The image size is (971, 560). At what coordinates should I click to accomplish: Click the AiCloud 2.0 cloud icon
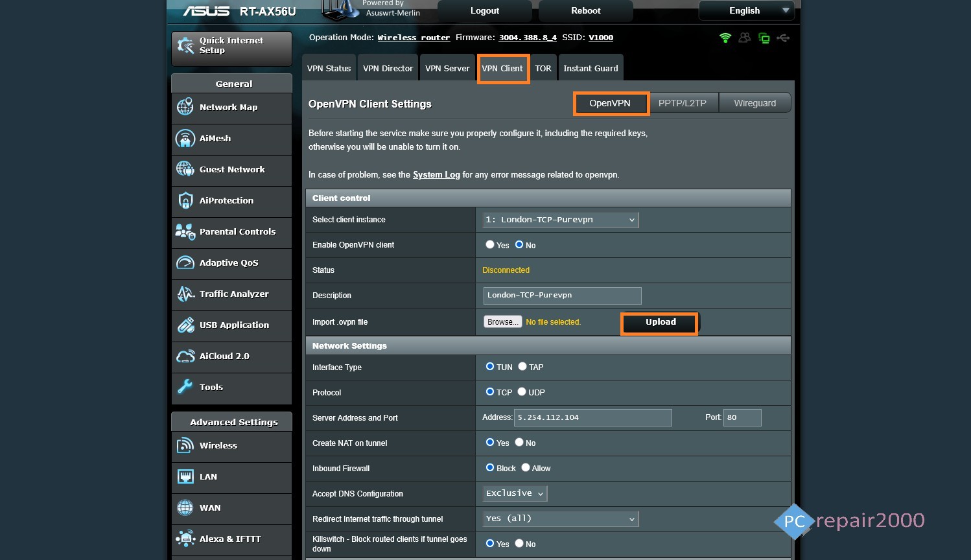pos(185,356)
